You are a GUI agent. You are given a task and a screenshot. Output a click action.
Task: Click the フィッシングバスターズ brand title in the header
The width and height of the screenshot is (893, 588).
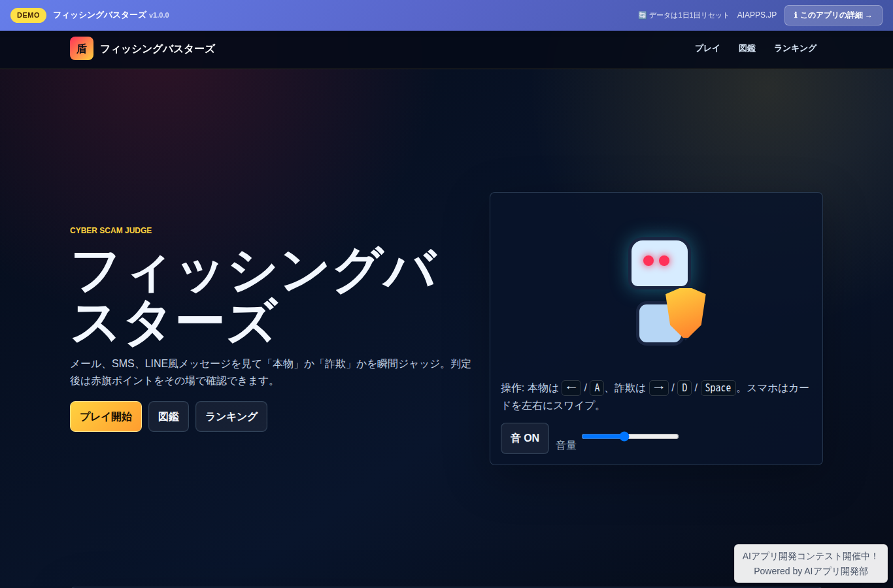[157, 48]
